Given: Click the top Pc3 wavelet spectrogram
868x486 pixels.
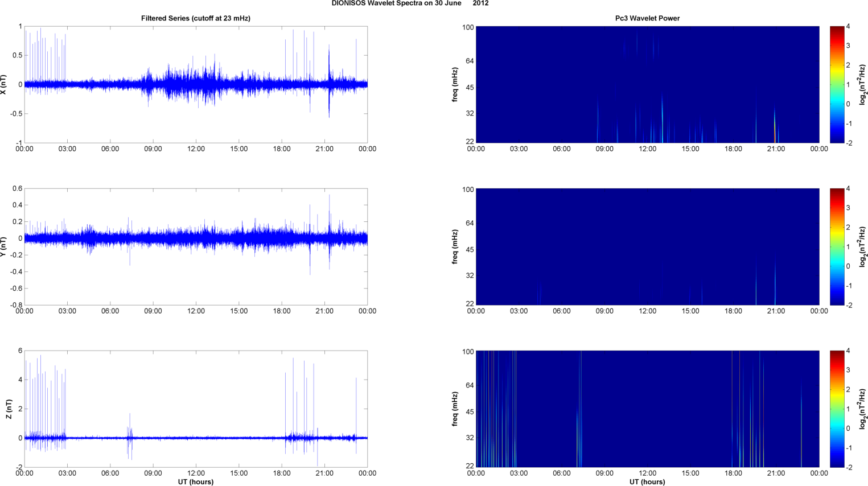Looking at the screenshot, I should tap(647, 85).
